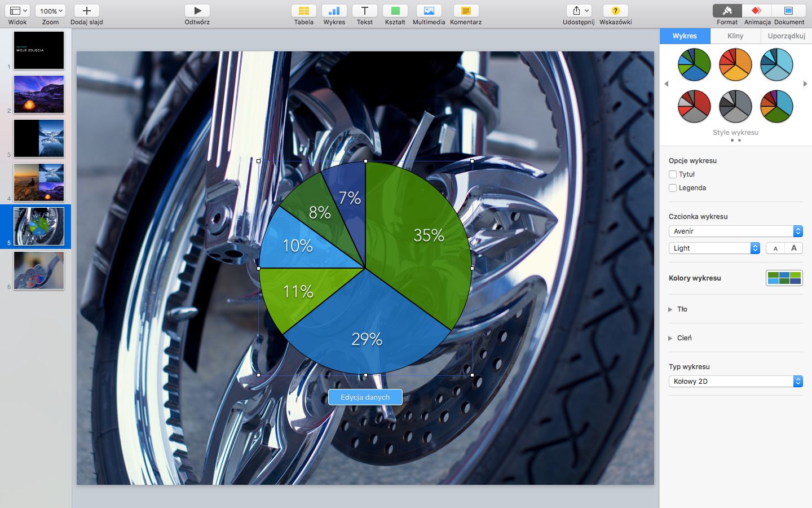Select slide 1 thumbnail Moje zdjęcia
812x508 pixels.
pos(39,50)
